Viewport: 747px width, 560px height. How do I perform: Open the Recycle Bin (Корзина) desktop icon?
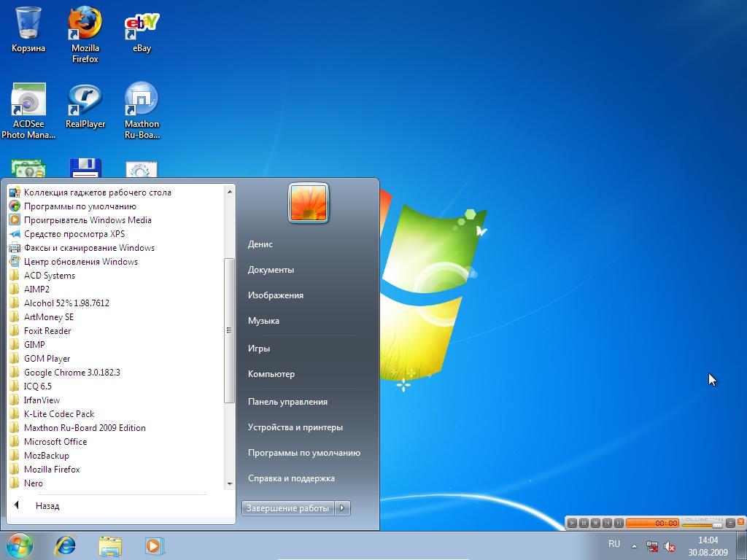click(x=28, y=29)
